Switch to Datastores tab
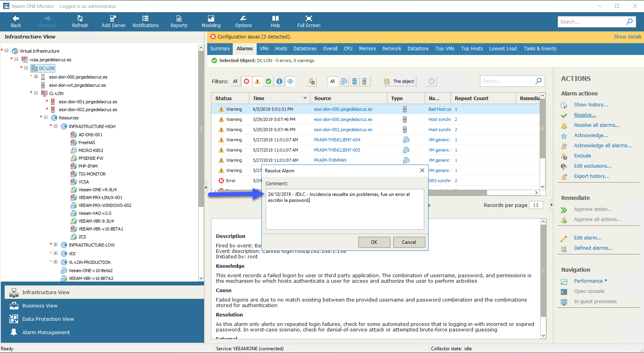The image size is (644, 353). click(x=305, y=49)
